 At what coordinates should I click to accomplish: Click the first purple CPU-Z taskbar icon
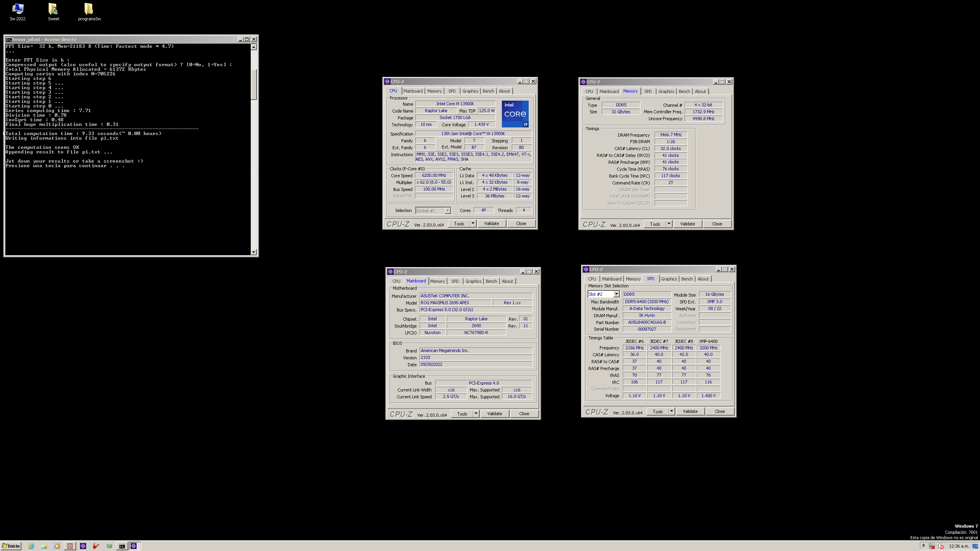point(83,546)
